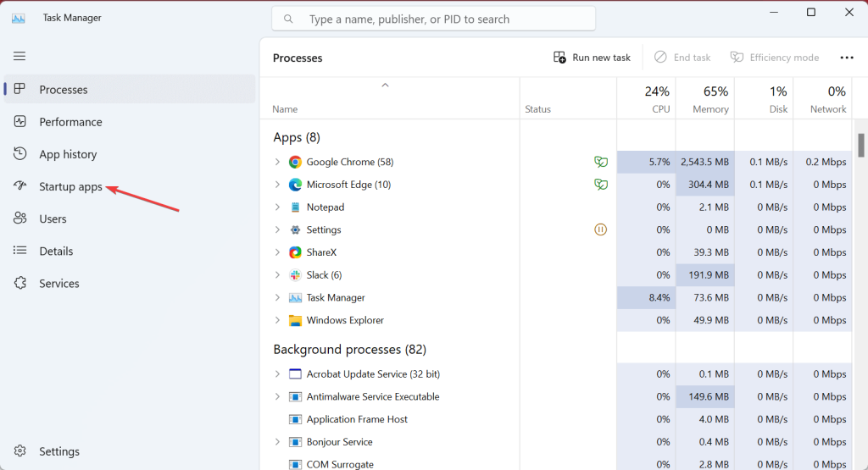Switch to the Performance page
Viewport: 868px width, 470px height.
[x=70, y=122]
